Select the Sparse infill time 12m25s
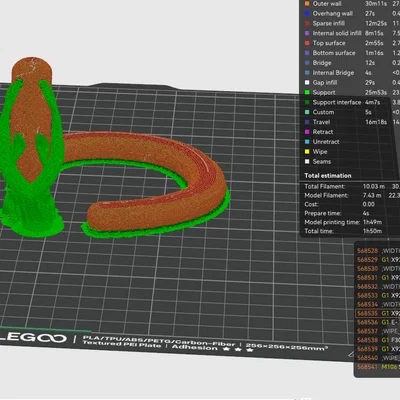 376,23
